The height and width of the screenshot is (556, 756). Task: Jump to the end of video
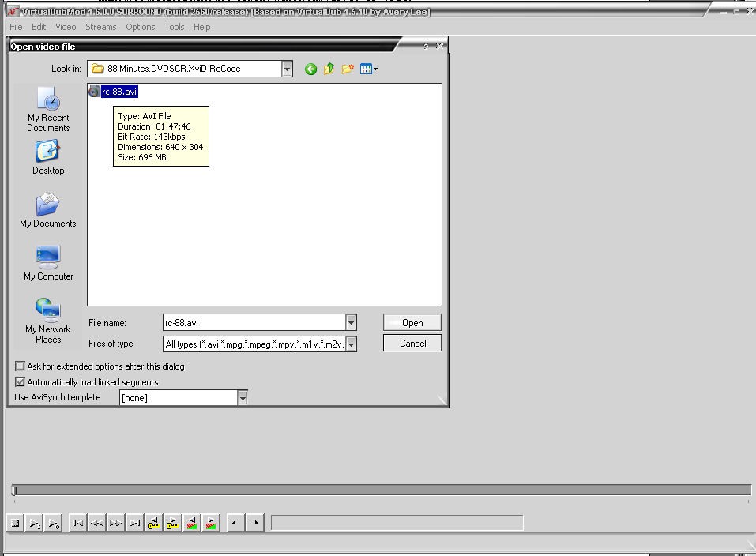click(135, 523)
